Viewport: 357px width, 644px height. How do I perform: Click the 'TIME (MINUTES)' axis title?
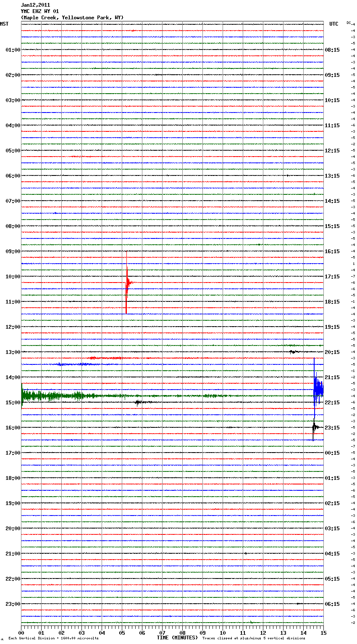click(x=177, y=638)
